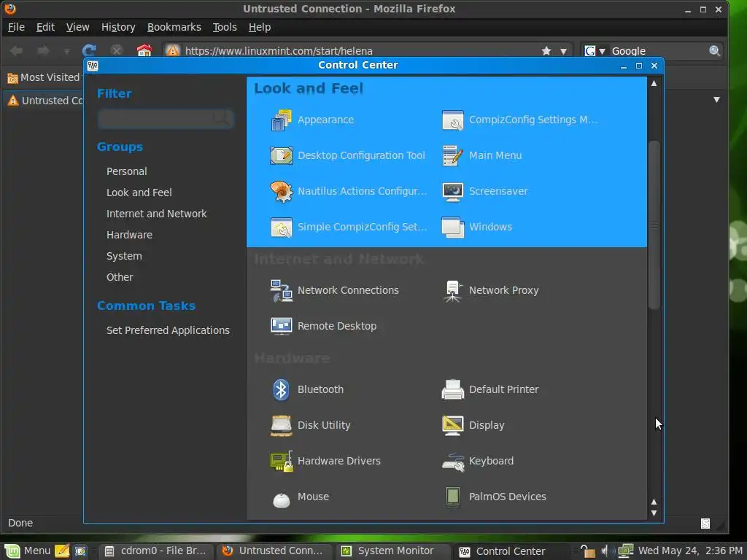
Task: Open the Hardware Drivers icon
Action: tap(281, 461)
